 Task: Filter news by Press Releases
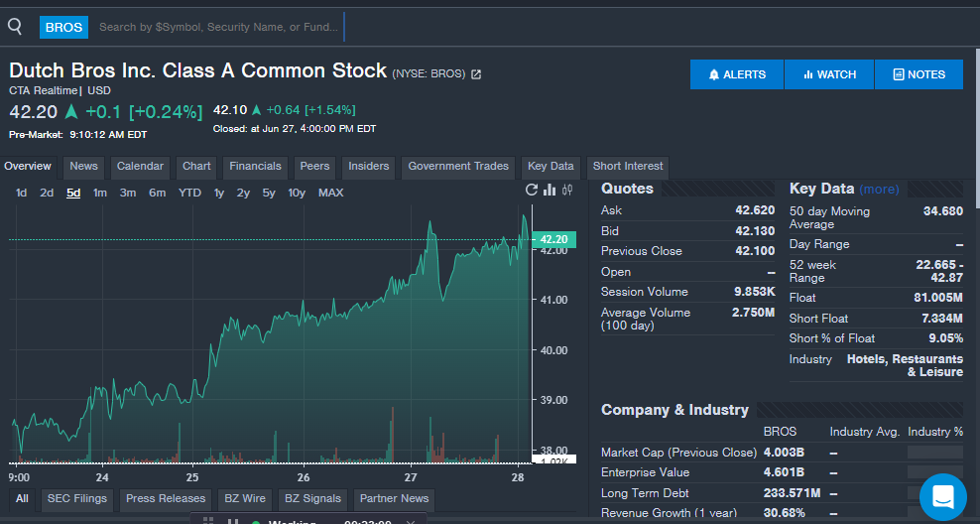(166, 499)
